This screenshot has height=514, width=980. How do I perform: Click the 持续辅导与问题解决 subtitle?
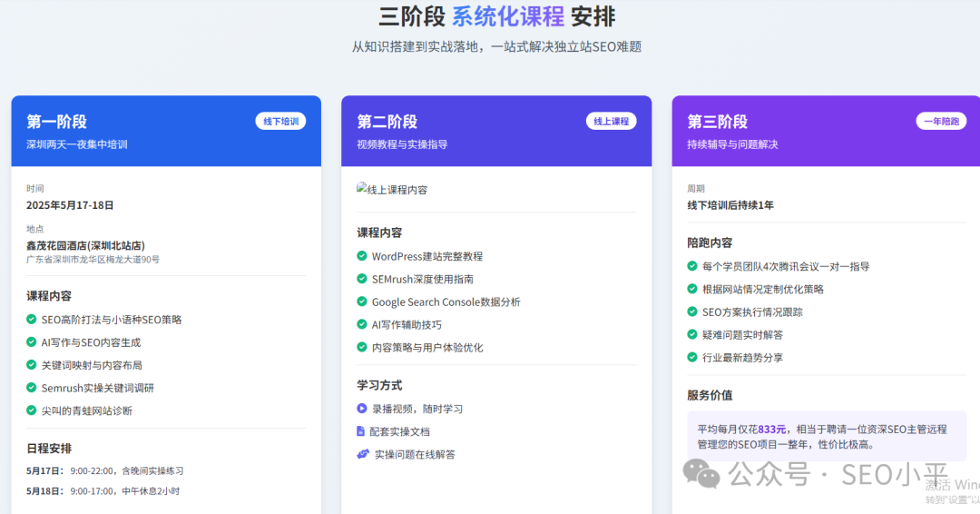click(x=732, y=144)
